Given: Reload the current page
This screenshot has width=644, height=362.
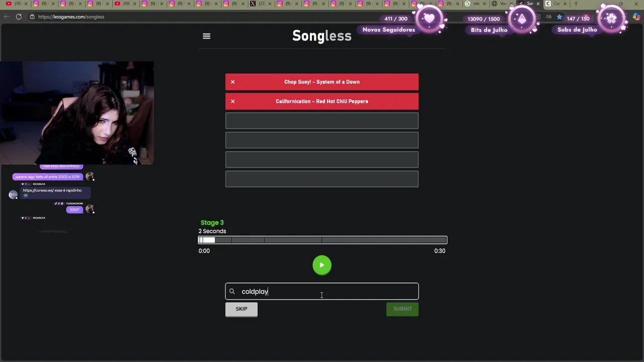Looking at the screenshot, I should (19, 17).
